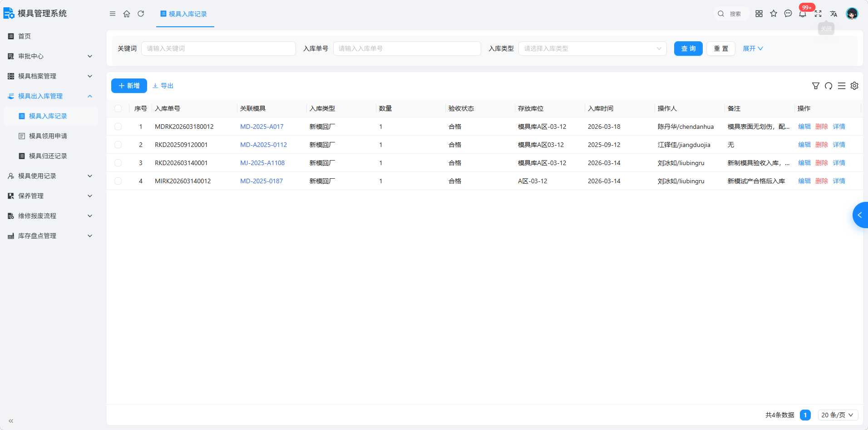
Task: Focus the 关键词 input field
Action: pos(218,49)
